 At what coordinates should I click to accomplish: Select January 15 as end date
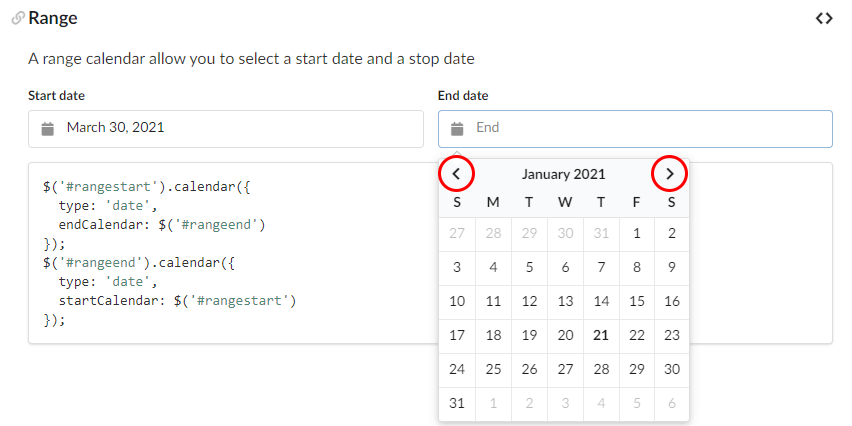pos(637,302)
